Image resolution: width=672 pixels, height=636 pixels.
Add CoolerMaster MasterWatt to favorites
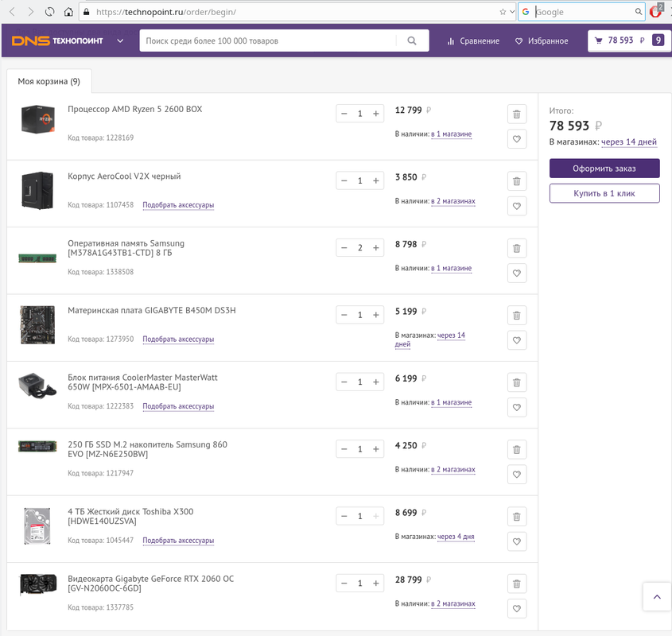[516, 407]
